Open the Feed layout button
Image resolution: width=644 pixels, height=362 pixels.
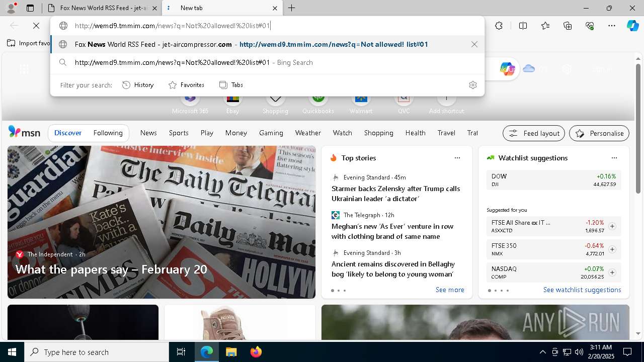(534, 133)
